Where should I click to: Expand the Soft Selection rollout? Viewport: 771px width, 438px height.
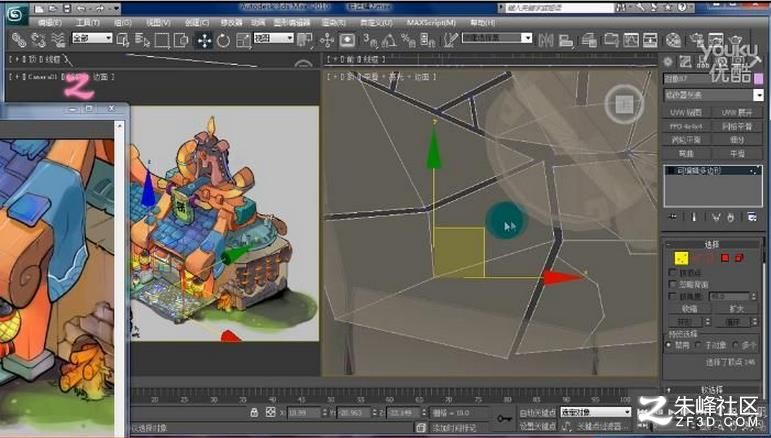click(x=712, y=390)
